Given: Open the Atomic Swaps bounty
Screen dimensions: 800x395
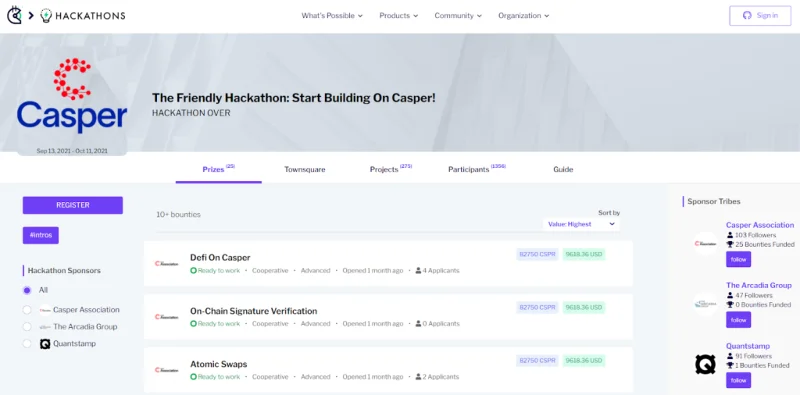Looking at the screenshot, I should [x=218, y=364].
